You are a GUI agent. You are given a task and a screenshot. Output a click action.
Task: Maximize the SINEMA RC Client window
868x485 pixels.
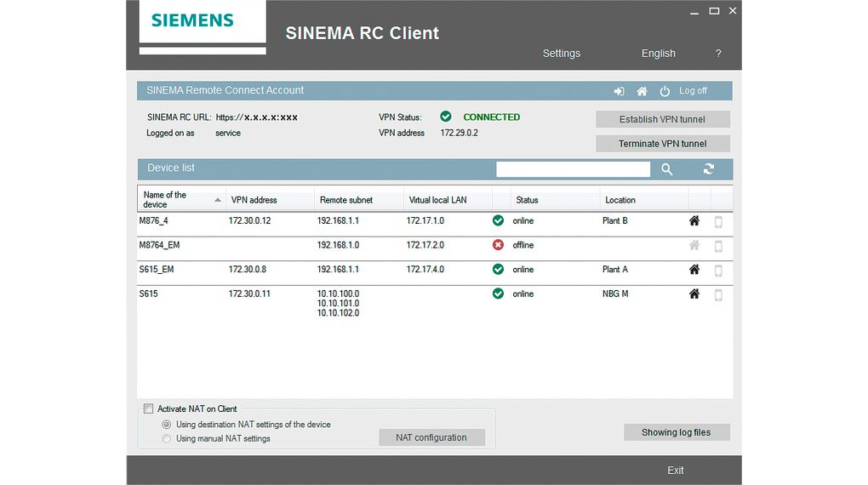point(714,10)
